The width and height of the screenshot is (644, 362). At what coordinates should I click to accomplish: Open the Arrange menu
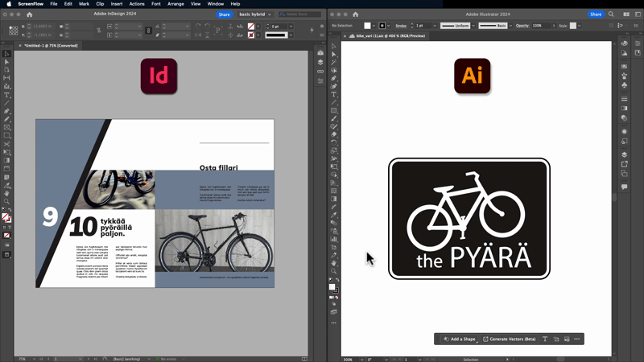[x=175, y=4]
